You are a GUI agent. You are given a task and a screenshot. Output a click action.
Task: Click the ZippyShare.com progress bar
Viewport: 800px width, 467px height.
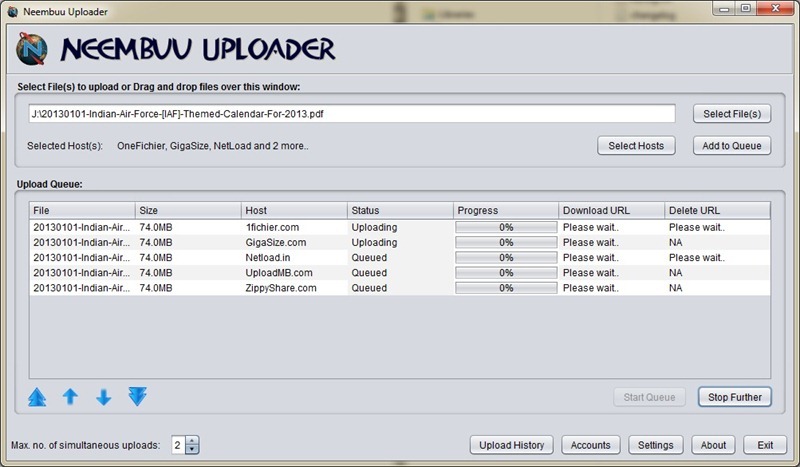coord(506,288)
